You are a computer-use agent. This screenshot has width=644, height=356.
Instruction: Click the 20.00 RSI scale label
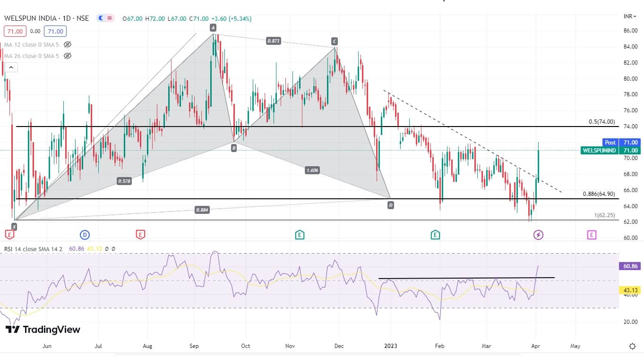pyautogui.click(x=630, y=322)
